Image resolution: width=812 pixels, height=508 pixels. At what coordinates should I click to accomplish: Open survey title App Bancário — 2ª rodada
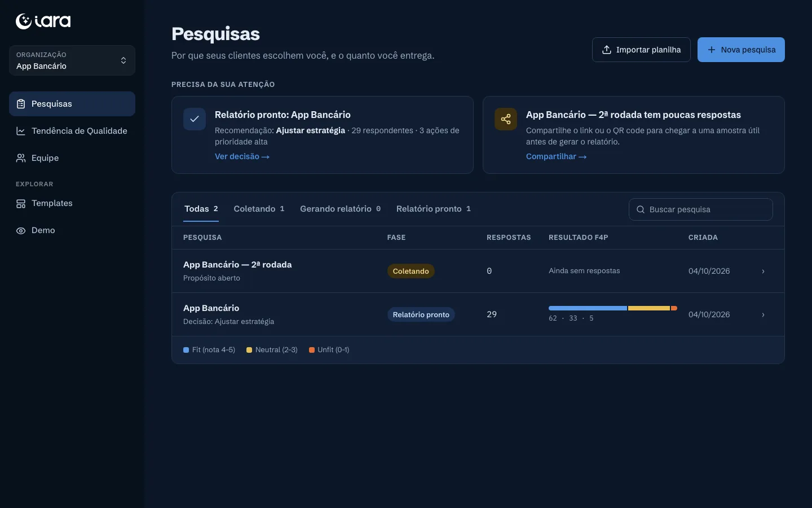click(x=237, y=265)
